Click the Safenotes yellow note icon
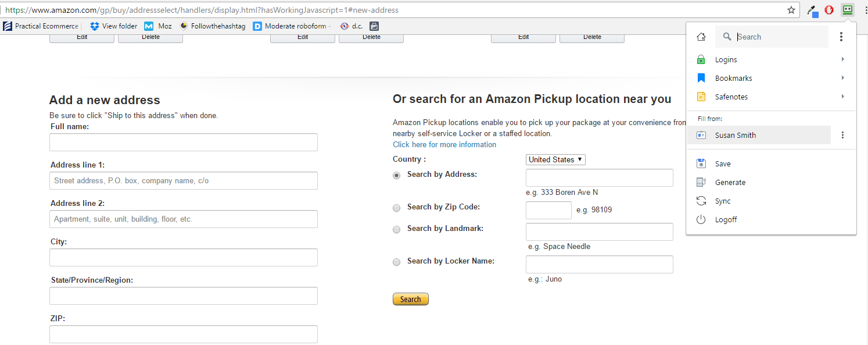Image resolution: width=868 pixels, height=345 pixels. [x=701, y=97]
